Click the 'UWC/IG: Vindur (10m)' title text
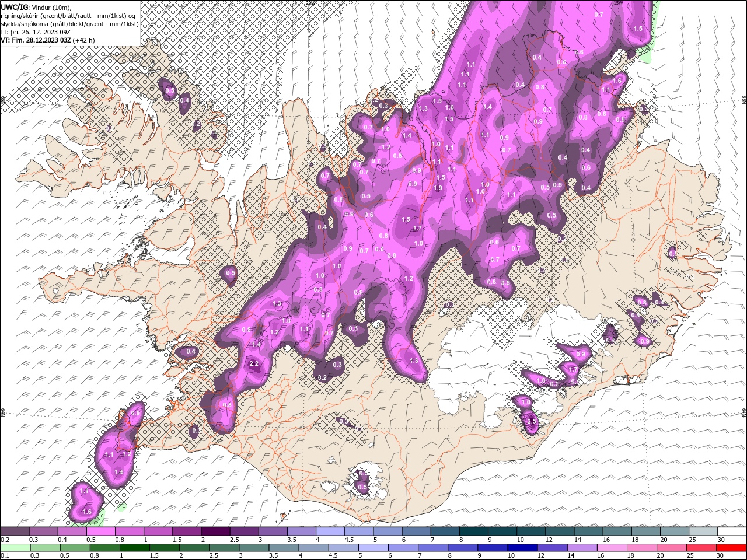This screenshot has height=560, width=747. coord(37,6)
